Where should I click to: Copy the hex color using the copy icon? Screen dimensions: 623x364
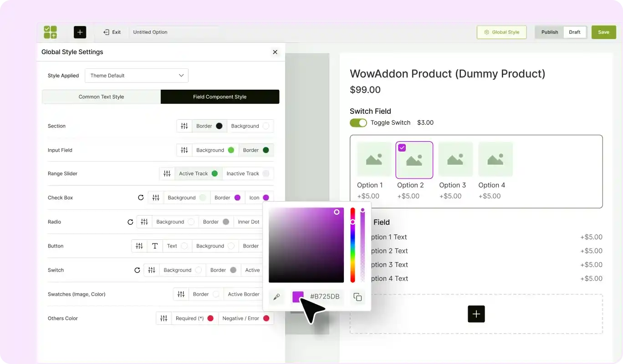click(357, 297)
